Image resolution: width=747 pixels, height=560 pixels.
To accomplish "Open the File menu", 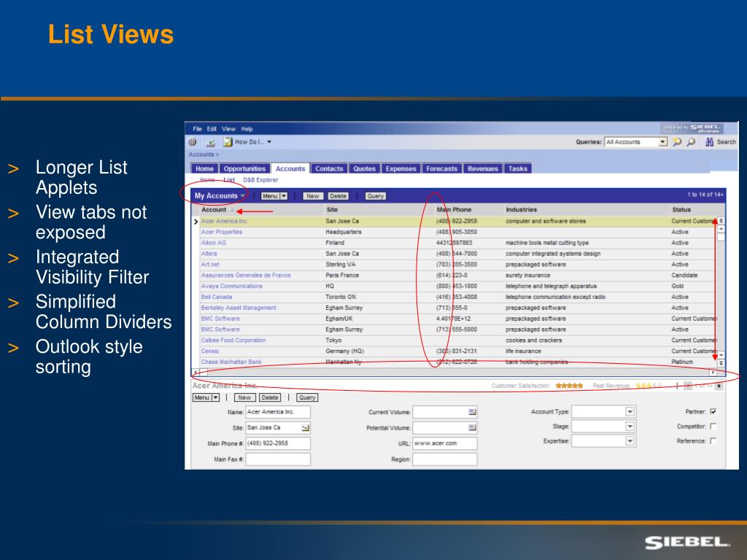I will click(197, 129).
